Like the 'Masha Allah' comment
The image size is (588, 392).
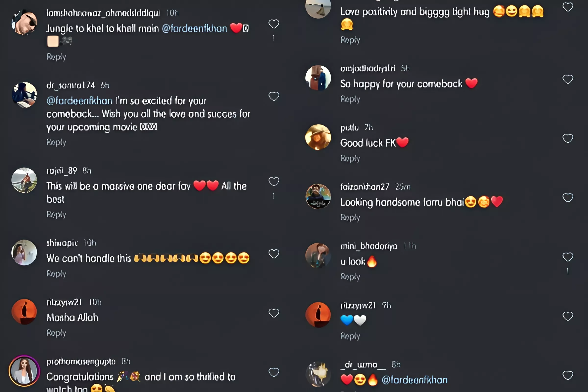click(x=274, y=313)
